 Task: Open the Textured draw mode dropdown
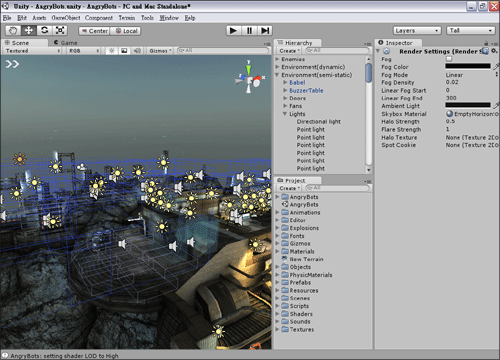[32, 51]
